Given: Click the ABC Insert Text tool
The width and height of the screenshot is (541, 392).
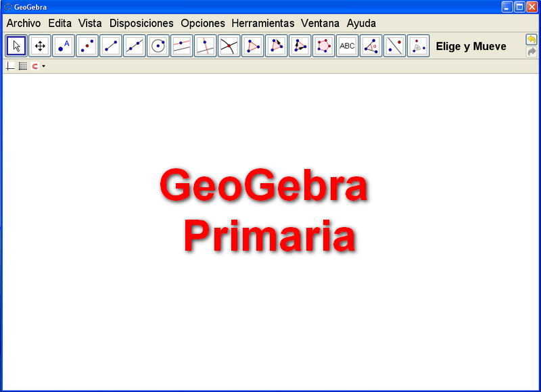Looking at the screenshot, I should tap(348, 46).
